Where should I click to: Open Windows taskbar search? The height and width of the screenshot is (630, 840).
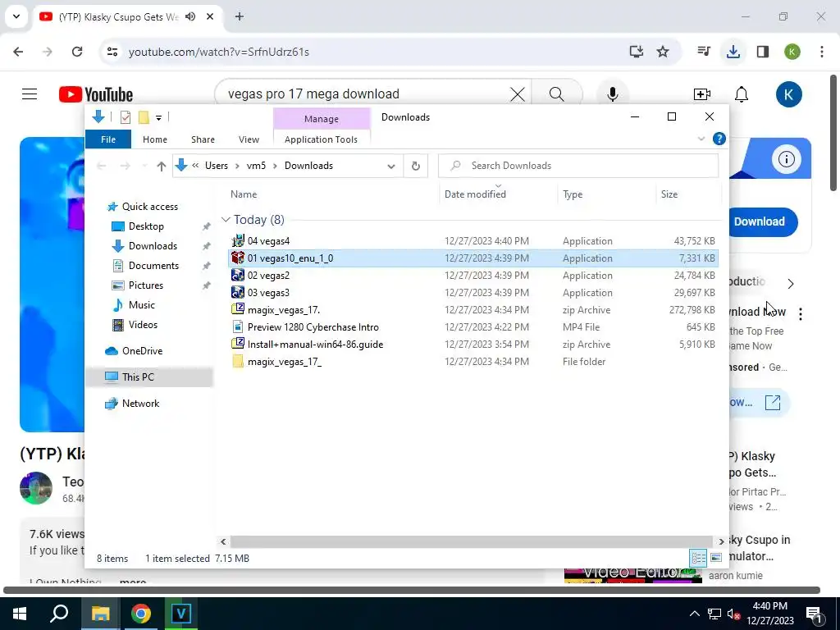[59, 613]
